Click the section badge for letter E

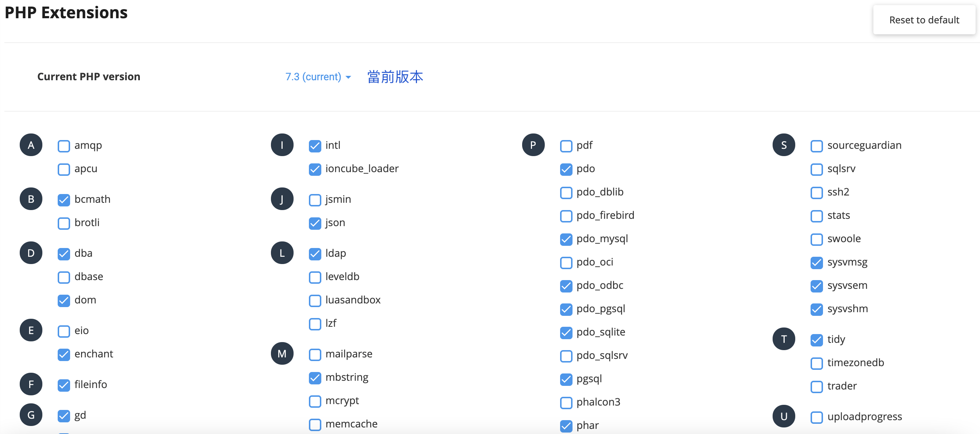tap(31, 330)
